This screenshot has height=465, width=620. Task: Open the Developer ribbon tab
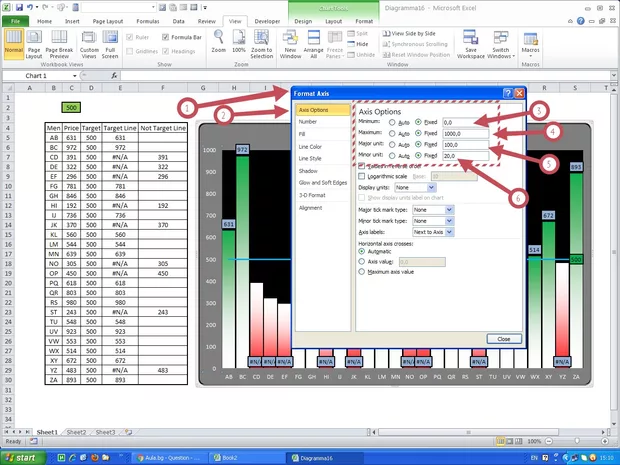(266, 20)
